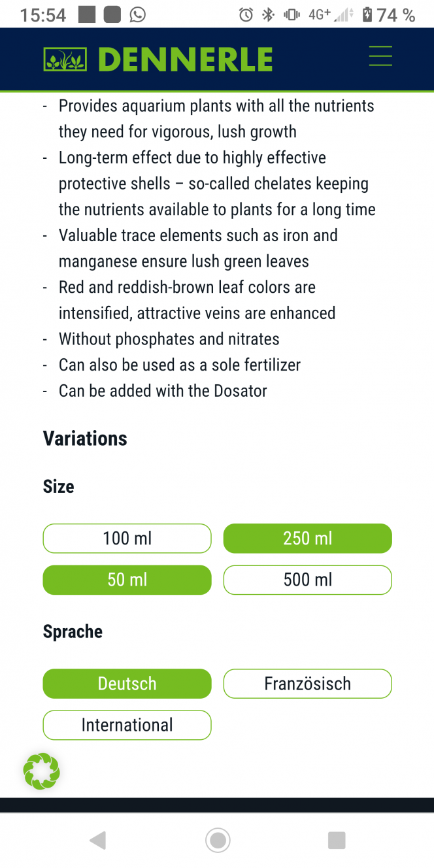Screen dimensions: 434x868
Task: Choose the 50 ml size
Action: pyautogui.click(x=127, y=580)
